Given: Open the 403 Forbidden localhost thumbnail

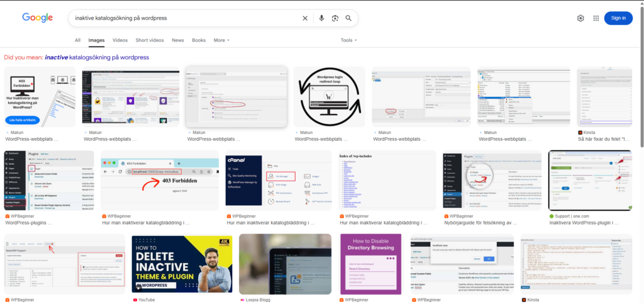Looking at the screenshot, I should [160, 180].
